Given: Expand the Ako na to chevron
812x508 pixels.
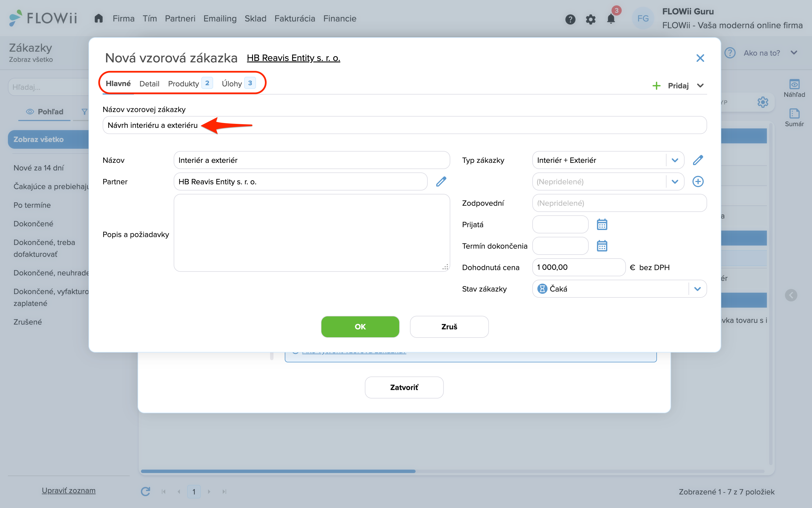Looking at the screenshot, I should point(794,53).
